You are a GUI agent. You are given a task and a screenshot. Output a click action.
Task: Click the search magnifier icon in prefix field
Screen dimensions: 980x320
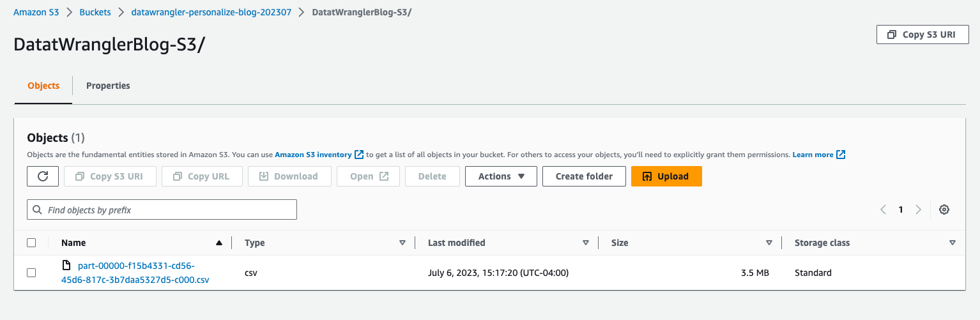(38, 210)
